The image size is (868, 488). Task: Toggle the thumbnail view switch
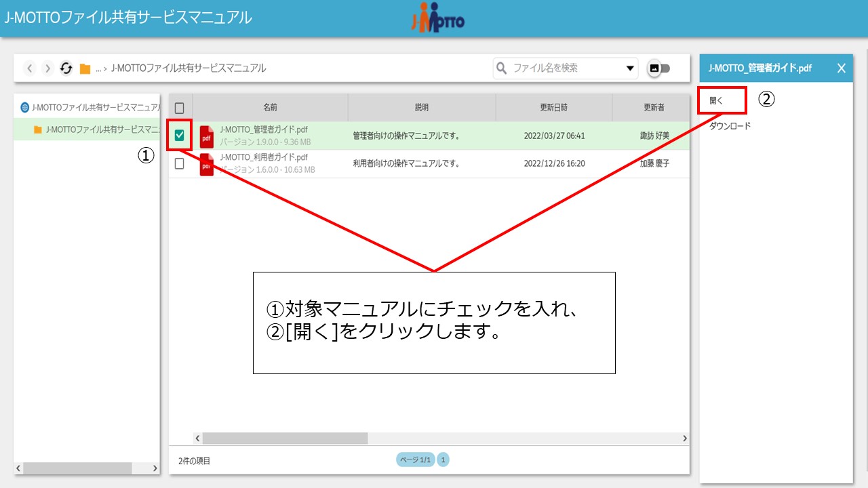(658, 68)
